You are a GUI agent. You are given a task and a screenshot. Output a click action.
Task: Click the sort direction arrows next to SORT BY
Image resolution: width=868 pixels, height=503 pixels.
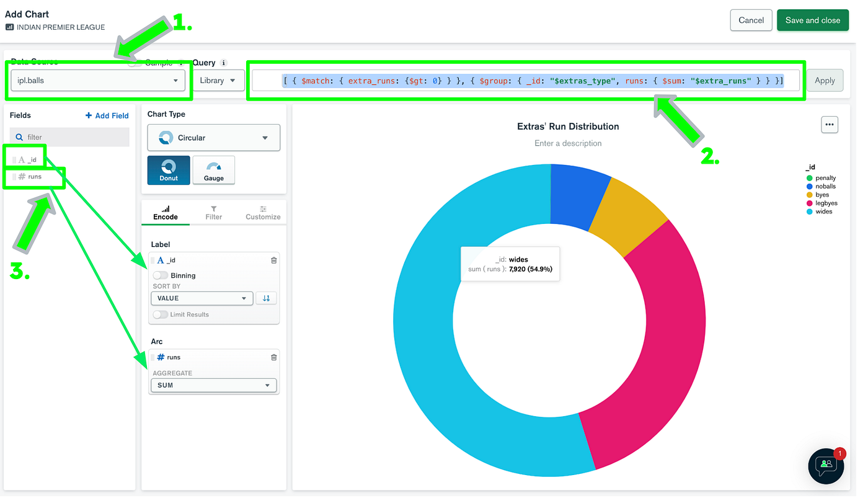click(266, 298)
